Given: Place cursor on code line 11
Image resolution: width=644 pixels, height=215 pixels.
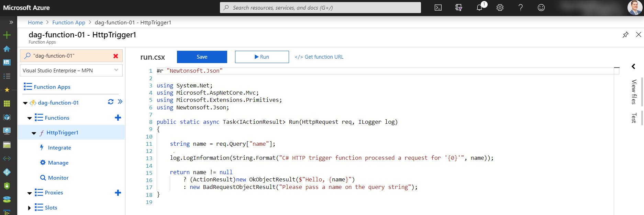Looking at the screenshot, I should click(x=222, y=144).
